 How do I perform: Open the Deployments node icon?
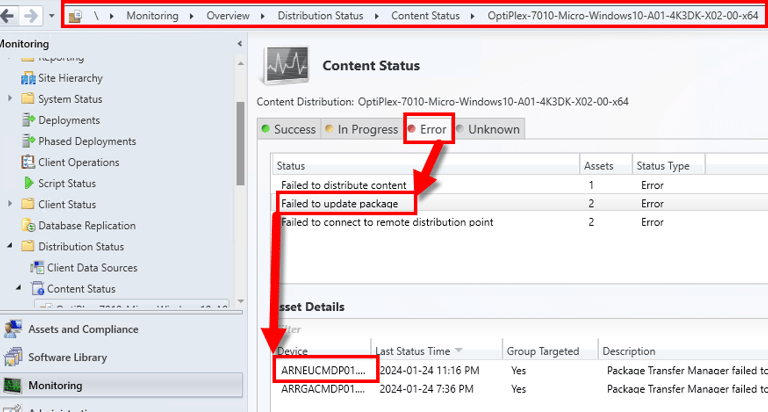tap(28, 120)
